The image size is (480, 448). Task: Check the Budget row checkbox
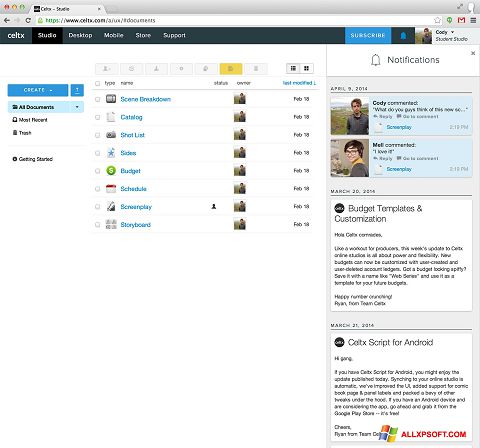97,171
